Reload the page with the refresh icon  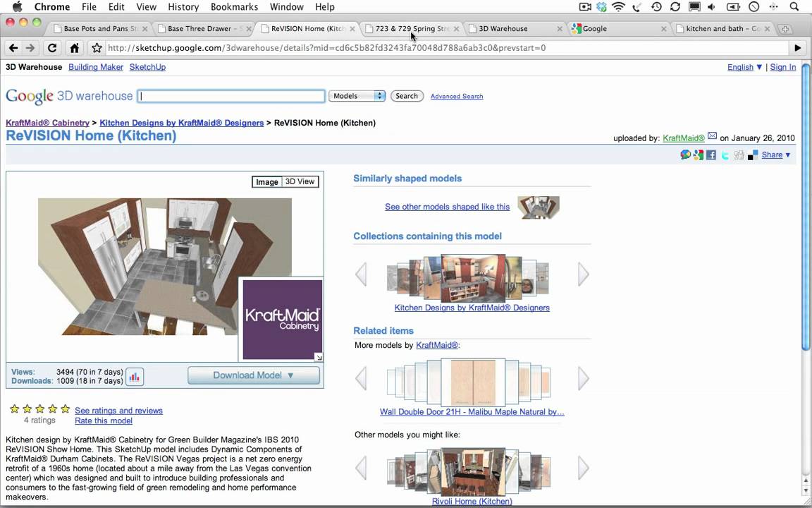[x=51, y=48]
